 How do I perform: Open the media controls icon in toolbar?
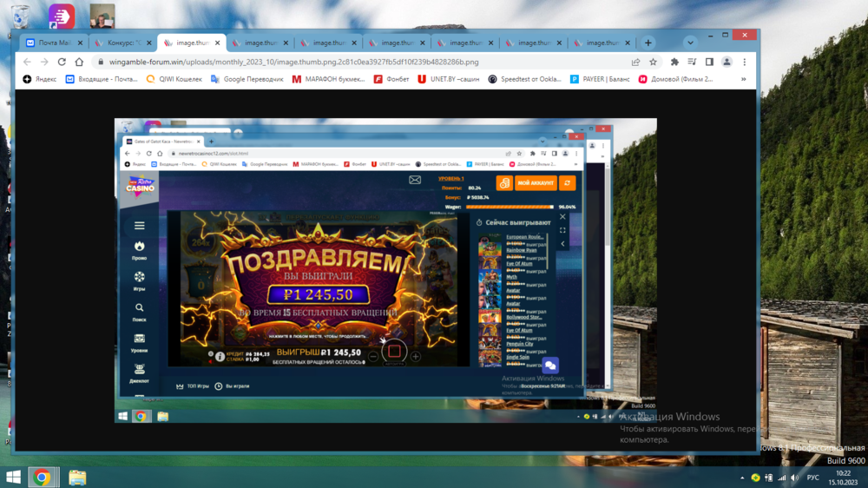tap(692, 63)
